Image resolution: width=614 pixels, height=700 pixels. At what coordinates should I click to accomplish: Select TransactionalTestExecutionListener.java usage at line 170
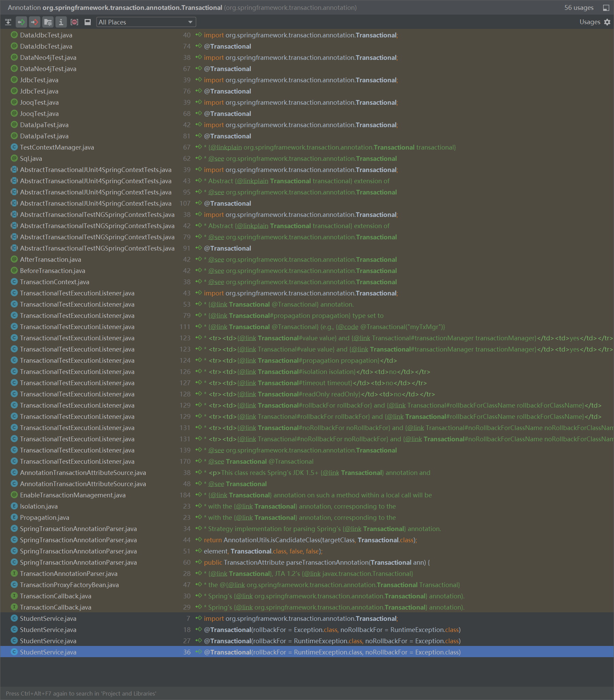click(307, 461)
